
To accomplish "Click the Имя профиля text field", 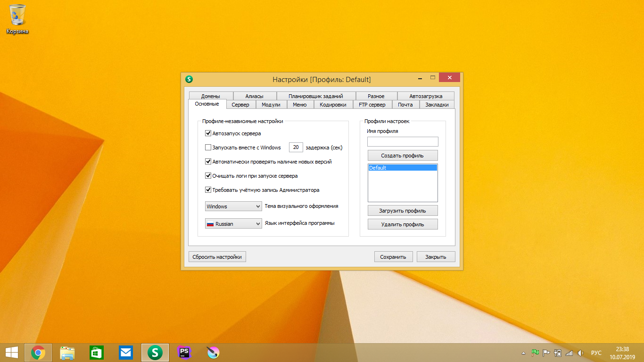I will point(402,141).
